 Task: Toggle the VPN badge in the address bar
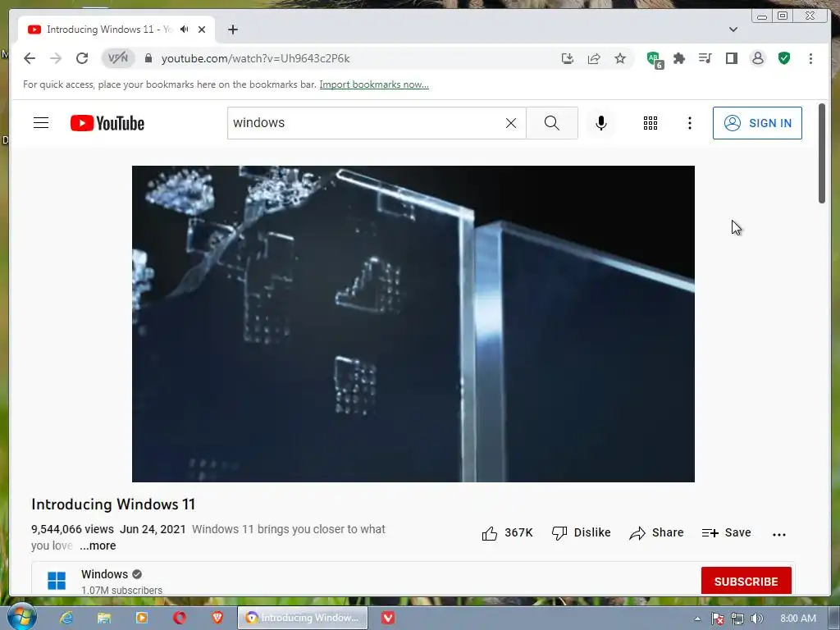[x=118, y=58]
